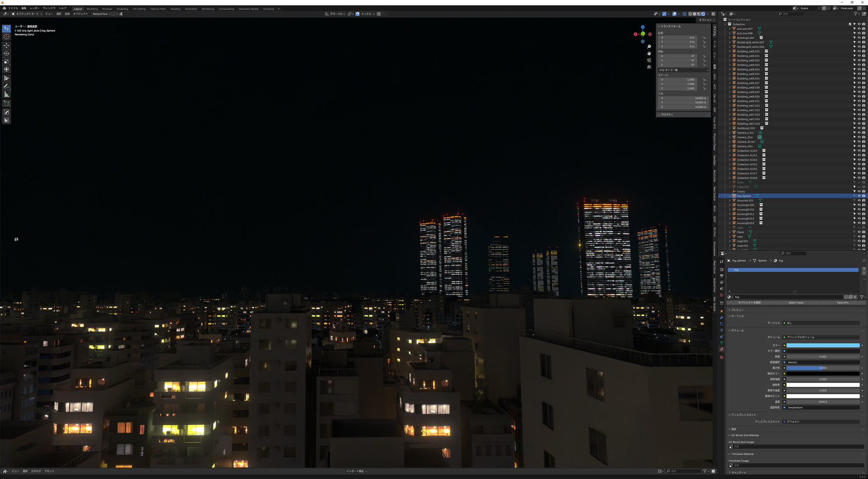868x479 pixels.
Task: Click the blue Z axis gizmo handle
Action: [643, 27]
